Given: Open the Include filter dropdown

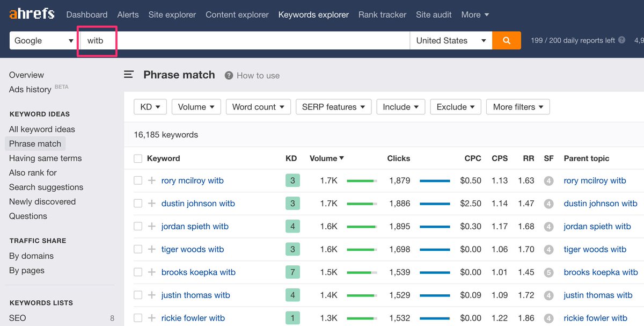Looking at the screenshot, I should [x=401, y=107].
